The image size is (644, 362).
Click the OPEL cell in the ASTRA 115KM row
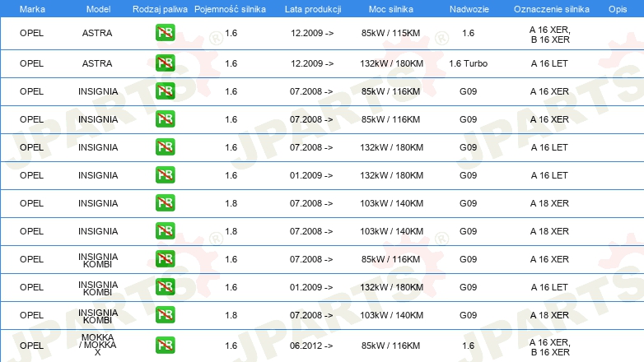31,33
